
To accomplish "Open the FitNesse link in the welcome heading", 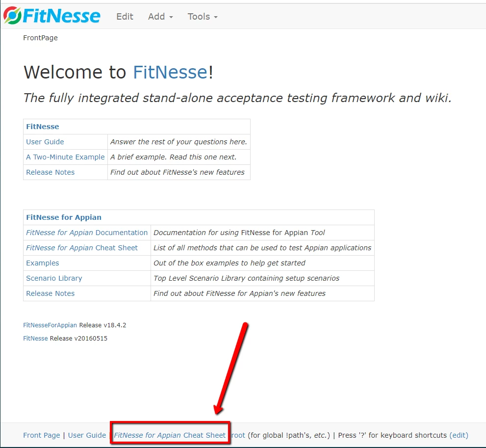I will point(170,72).
